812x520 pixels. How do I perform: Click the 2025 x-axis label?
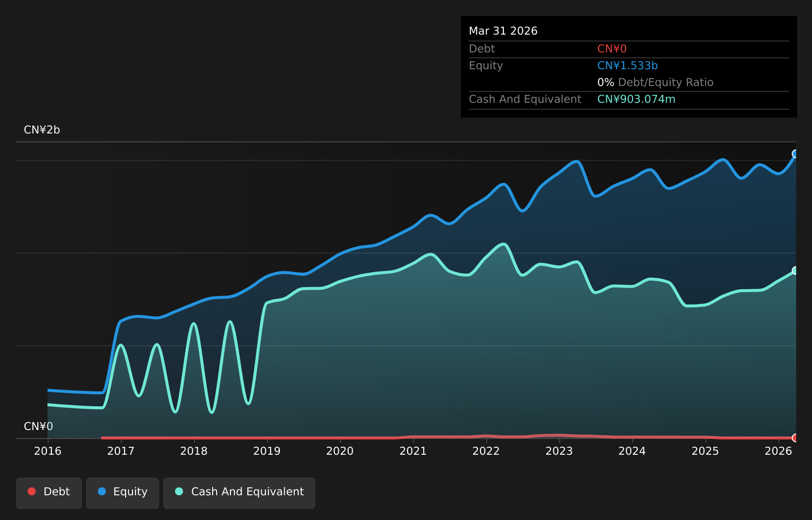[x=705, y=451]
